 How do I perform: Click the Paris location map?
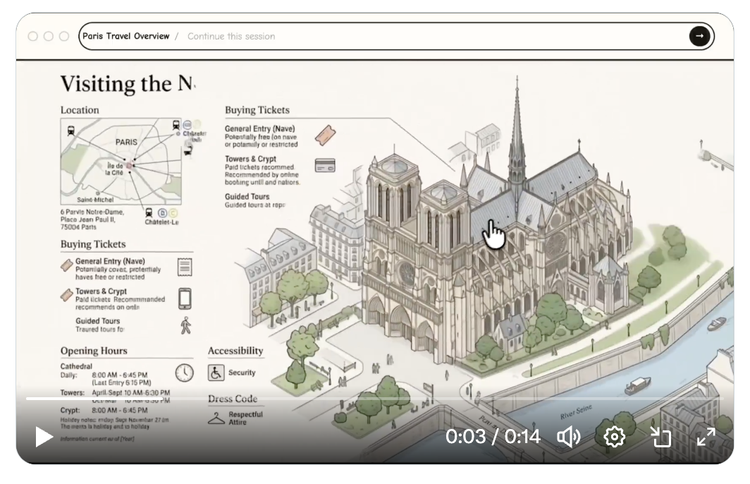coord(120,162)
